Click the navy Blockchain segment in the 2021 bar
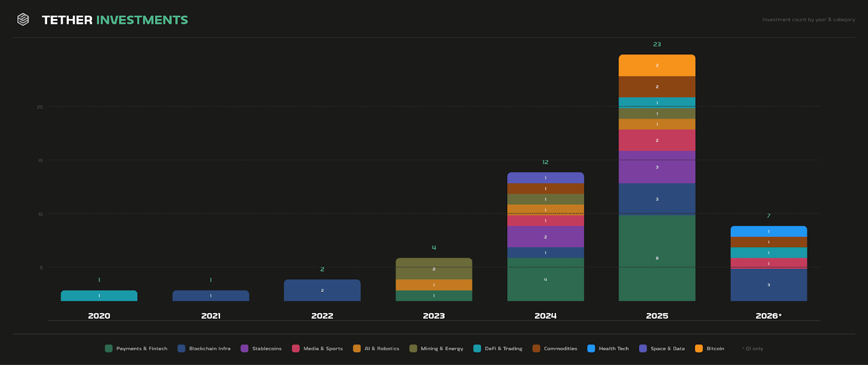This screenshot has width=868, height=365. [211, 296]
